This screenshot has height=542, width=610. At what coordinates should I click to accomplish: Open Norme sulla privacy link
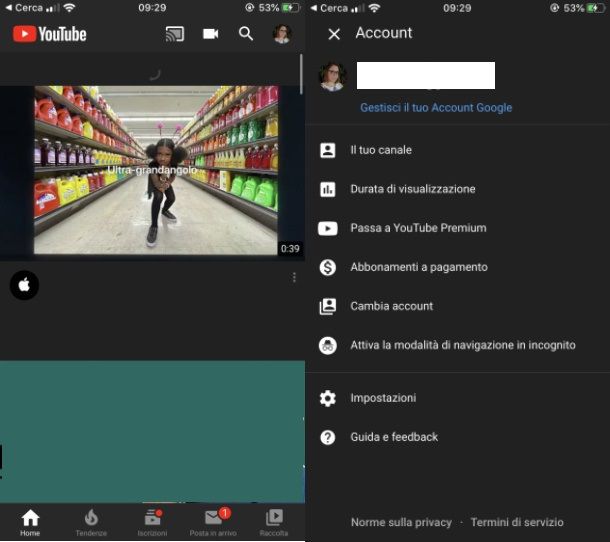401,522
